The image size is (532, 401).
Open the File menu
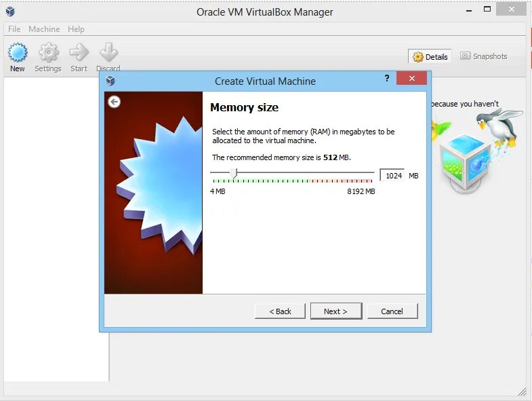pos(14,29)
